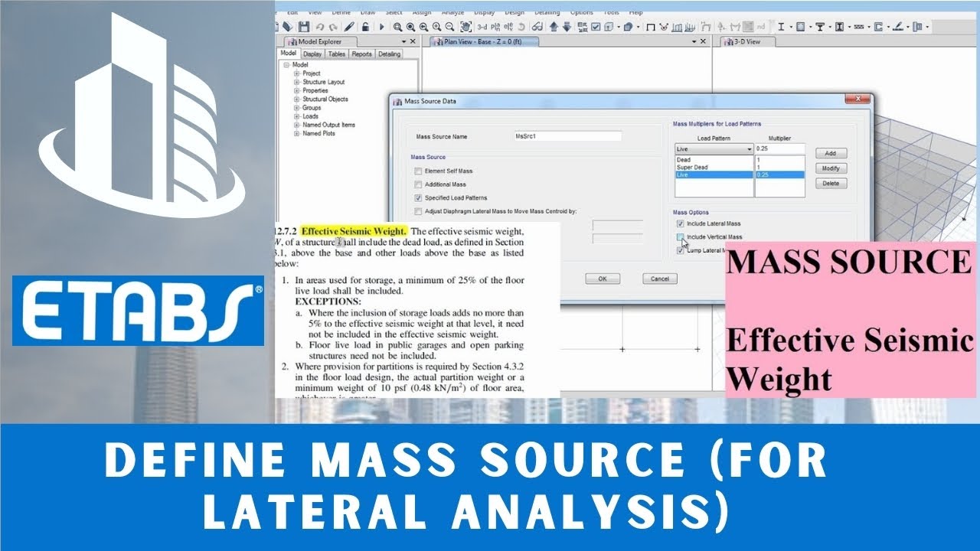Enable the Element Self Mass checkbox

pyautogui.click(x=418, y=171)
